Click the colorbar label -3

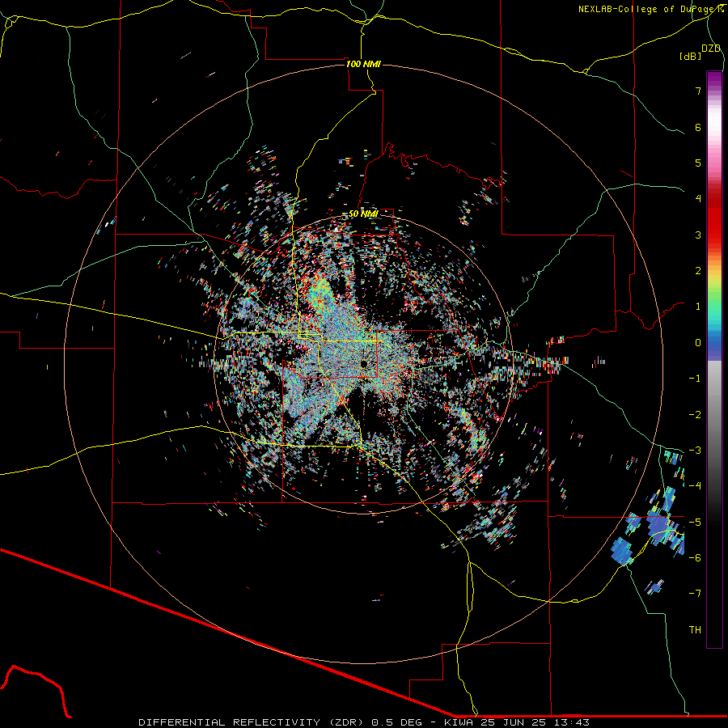pos(695,451)
